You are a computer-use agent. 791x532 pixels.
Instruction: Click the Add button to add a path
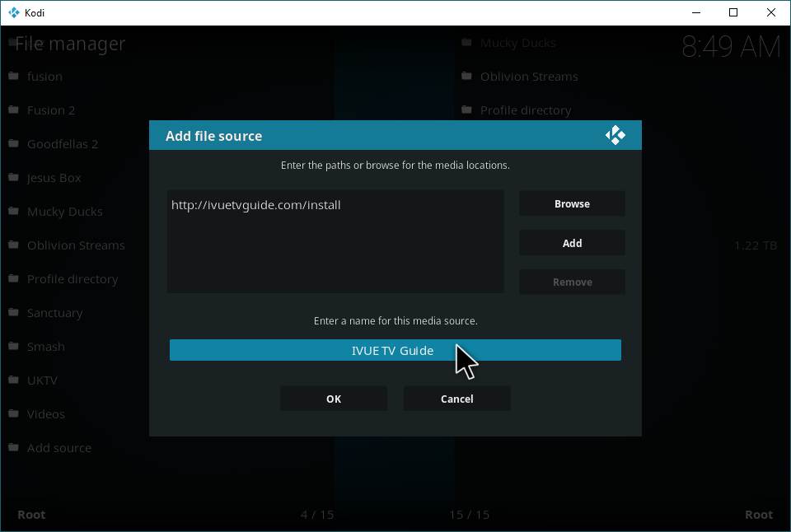point(572,243)
